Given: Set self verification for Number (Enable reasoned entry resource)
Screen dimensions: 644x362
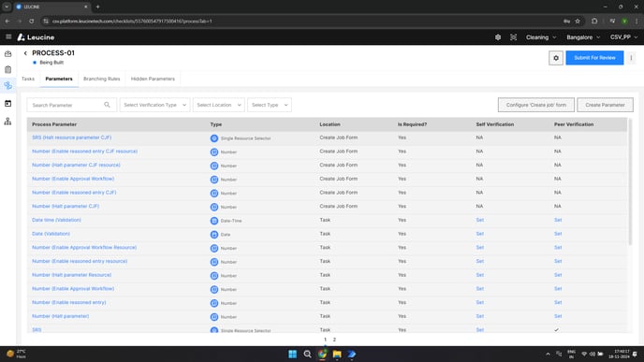Looking at the screenshot, I should [x=479, y=262].
